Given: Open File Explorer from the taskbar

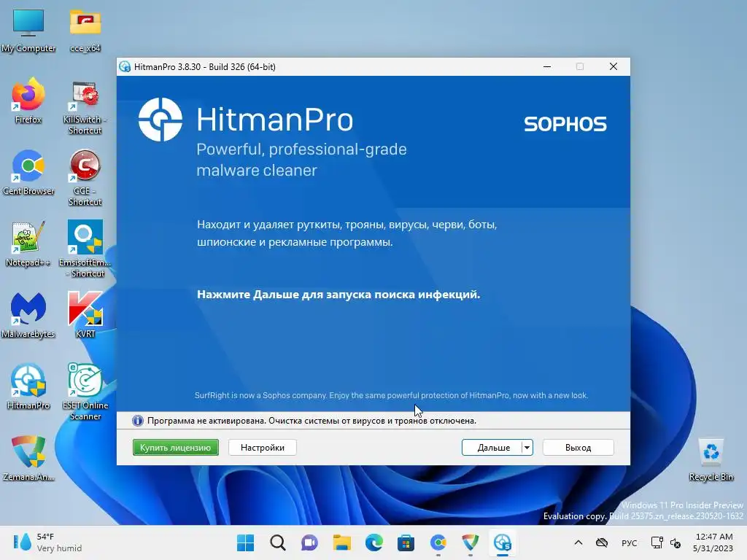Looking at the screenshot, I should pyautogui.click(x=341, y=542).
